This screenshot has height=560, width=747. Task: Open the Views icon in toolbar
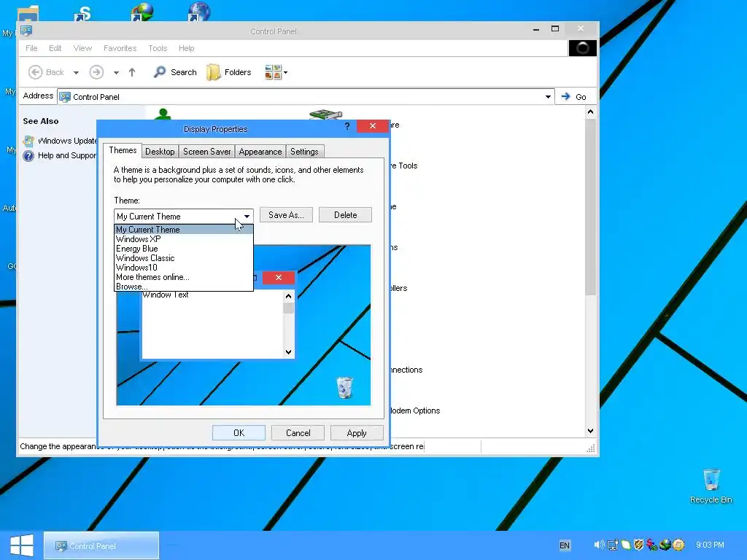[273, 72]
